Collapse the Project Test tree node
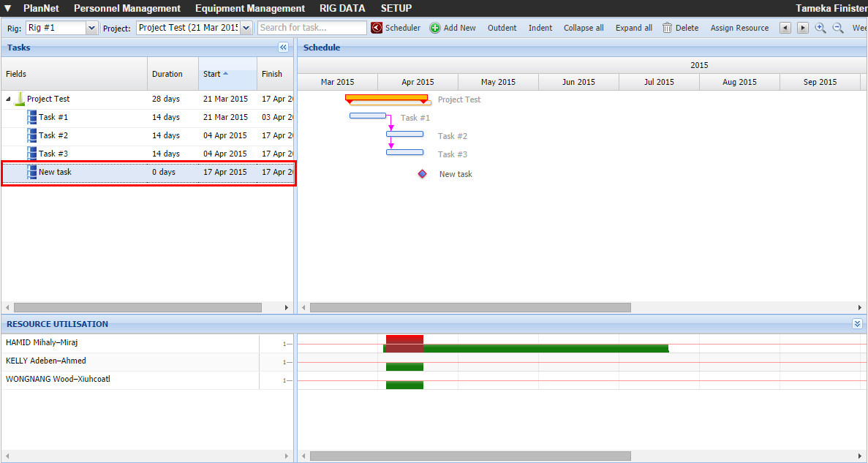The height and width of the screenshot is (463, 868). [x=9, y=99]
